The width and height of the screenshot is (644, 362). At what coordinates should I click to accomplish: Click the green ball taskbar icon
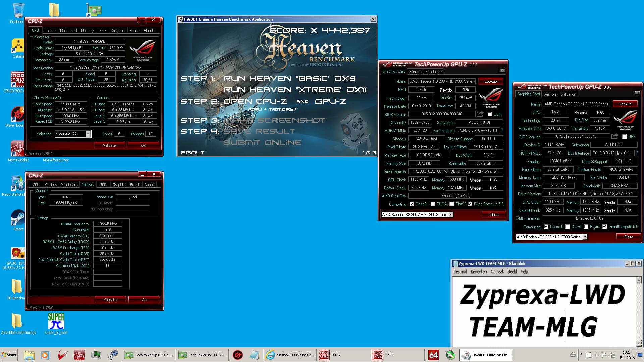point(450,355)
